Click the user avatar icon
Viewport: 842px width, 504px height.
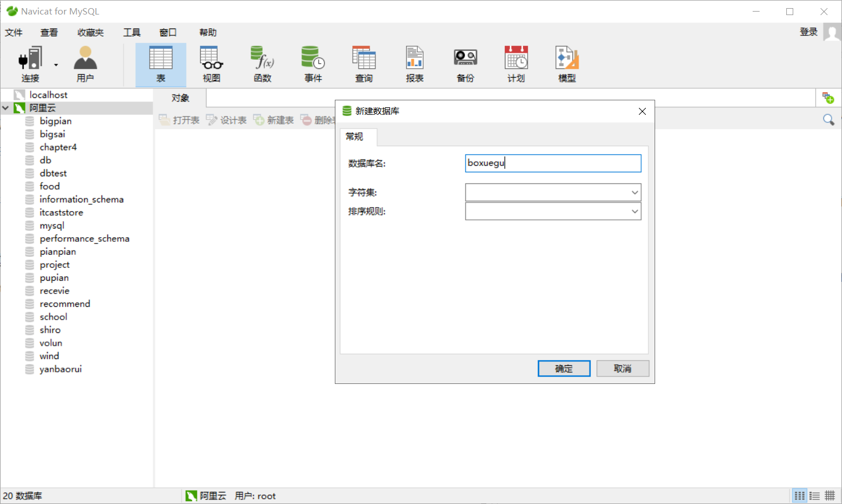click(832, 32)
